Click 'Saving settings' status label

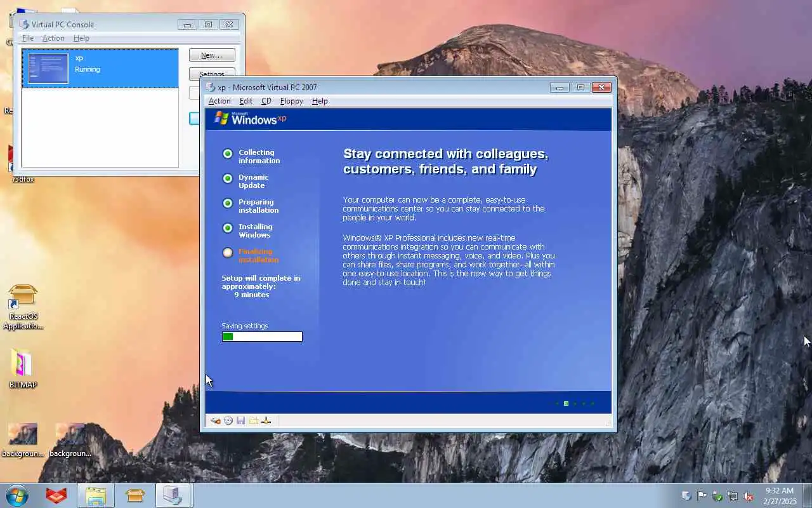click(245, 326)
